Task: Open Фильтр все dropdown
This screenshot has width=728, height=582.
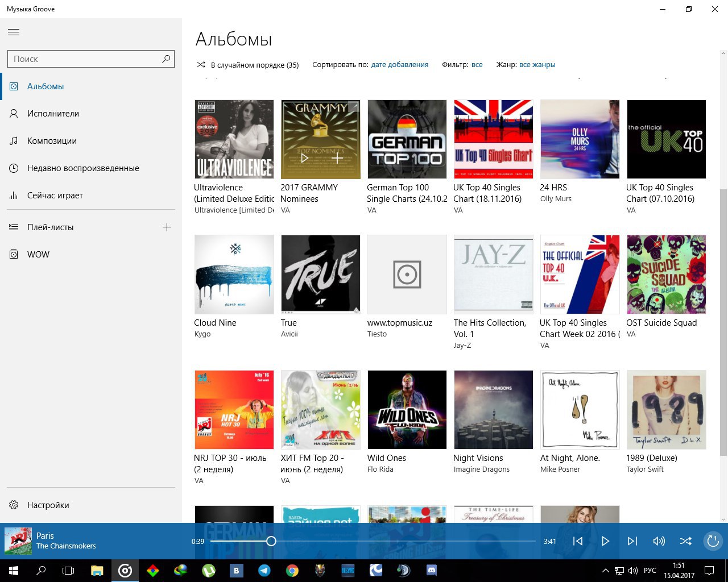Action: (x=477, y=65)
